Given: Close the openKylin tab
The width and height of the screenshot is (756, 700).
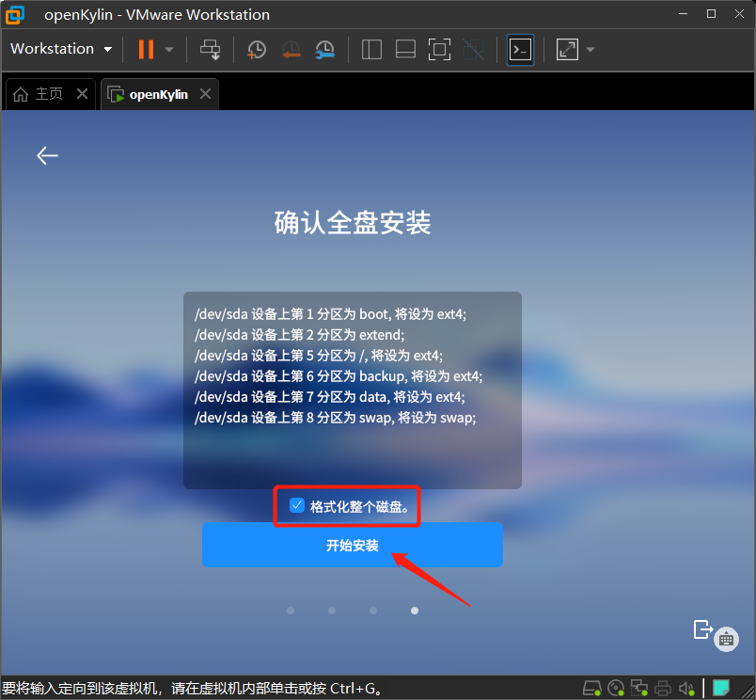Looking at the screenshot, I should tap(205, 93).
